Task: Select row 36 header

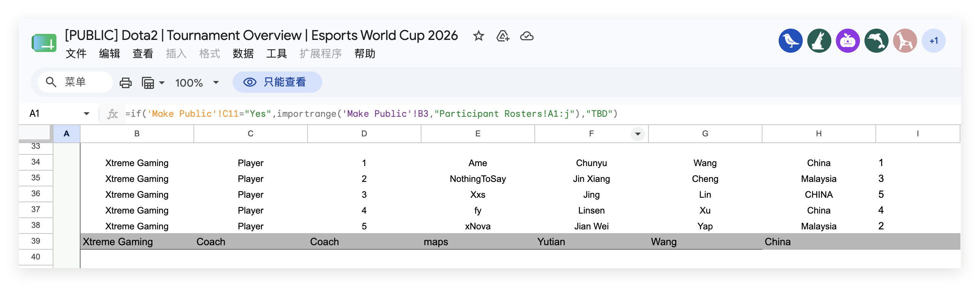Action: (36, 194)
